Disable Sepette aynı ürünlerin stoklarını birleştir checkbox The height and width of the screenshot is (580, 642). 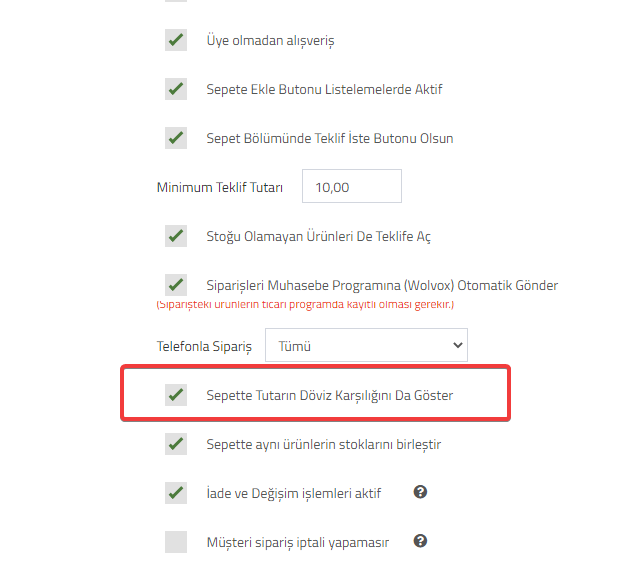pyautogui.click(x=176, y=444)
